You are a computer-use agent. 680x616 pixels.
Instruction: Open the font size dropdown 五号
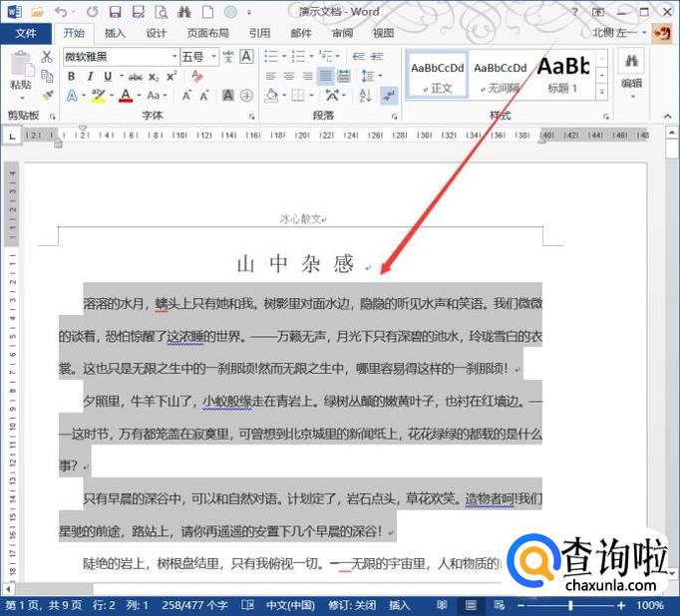[212, 57]
